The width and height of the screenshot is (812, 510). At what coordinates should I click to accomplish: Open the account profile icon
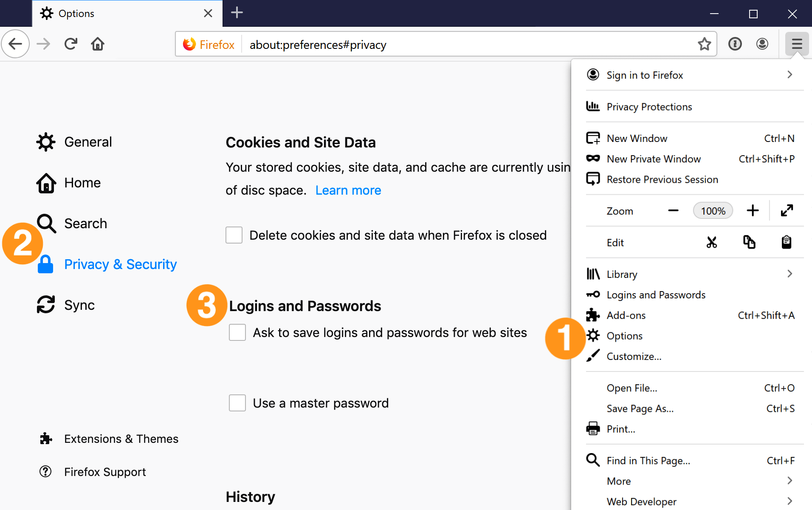(762, 44)
